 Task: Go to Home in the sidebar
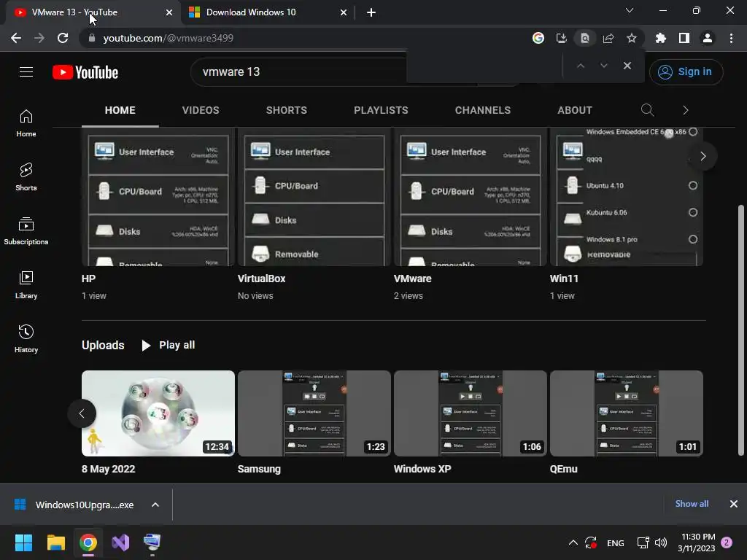coord(26,123)
